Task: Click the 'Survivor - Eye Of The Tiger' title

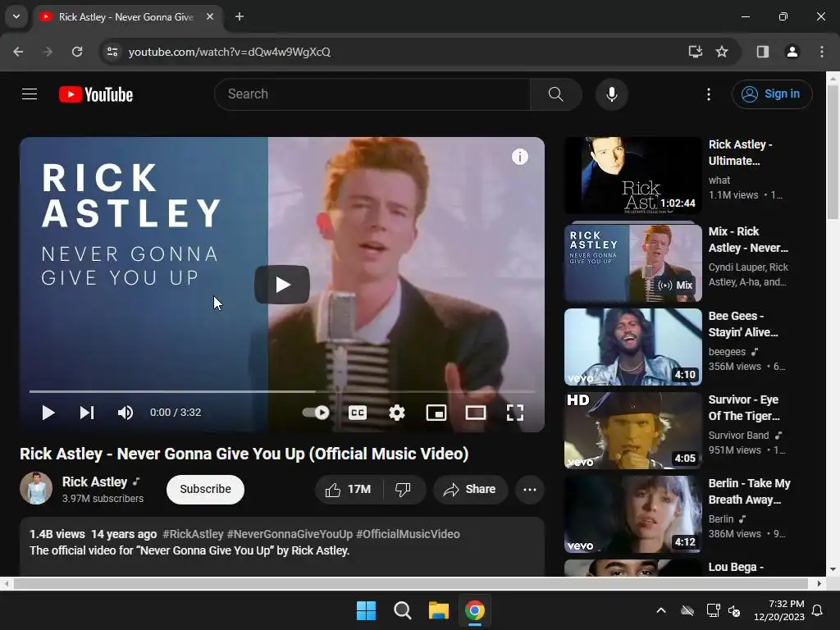Action: tap(744, 408)
